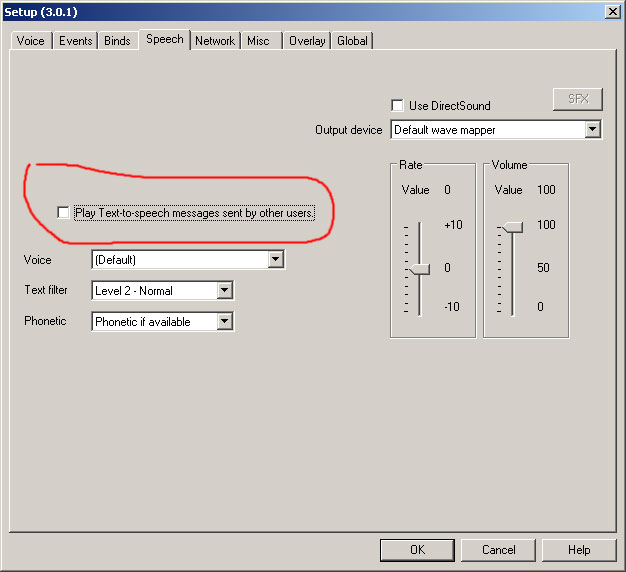Expand the Text filter dropdown
This screenshot has width=626, height=572.
tap(225, 291)
